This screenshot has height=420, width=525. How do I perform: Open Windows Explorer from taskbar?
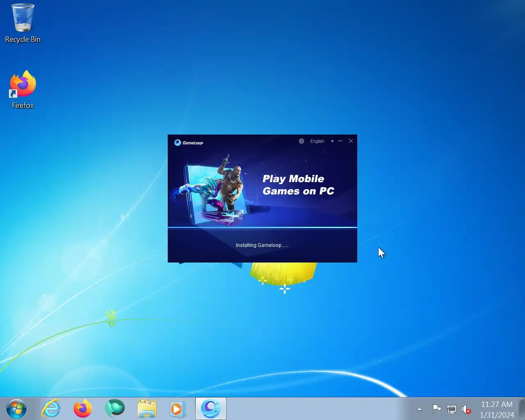pos(147,409)
